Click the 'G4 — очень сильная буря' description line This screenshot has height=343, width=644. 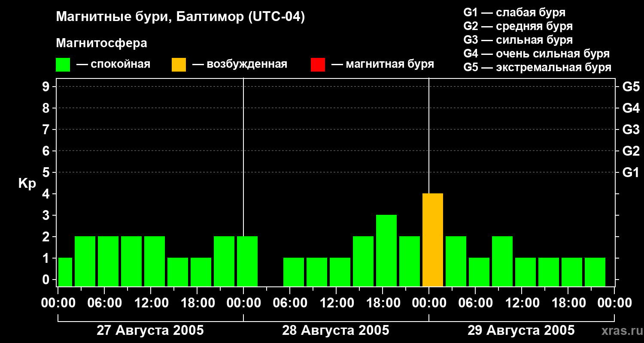pyautogui.click(x=536, y=54)
